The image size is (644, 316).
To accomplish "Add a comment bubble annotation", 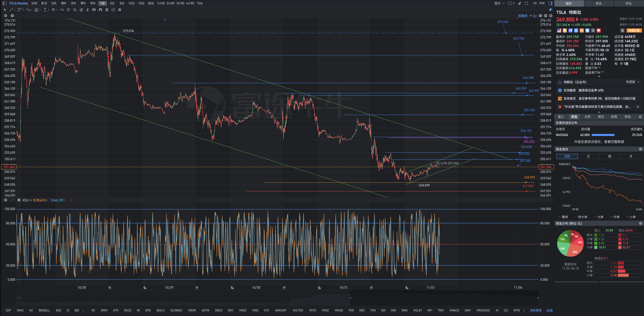I will click(x=68, y=10).
